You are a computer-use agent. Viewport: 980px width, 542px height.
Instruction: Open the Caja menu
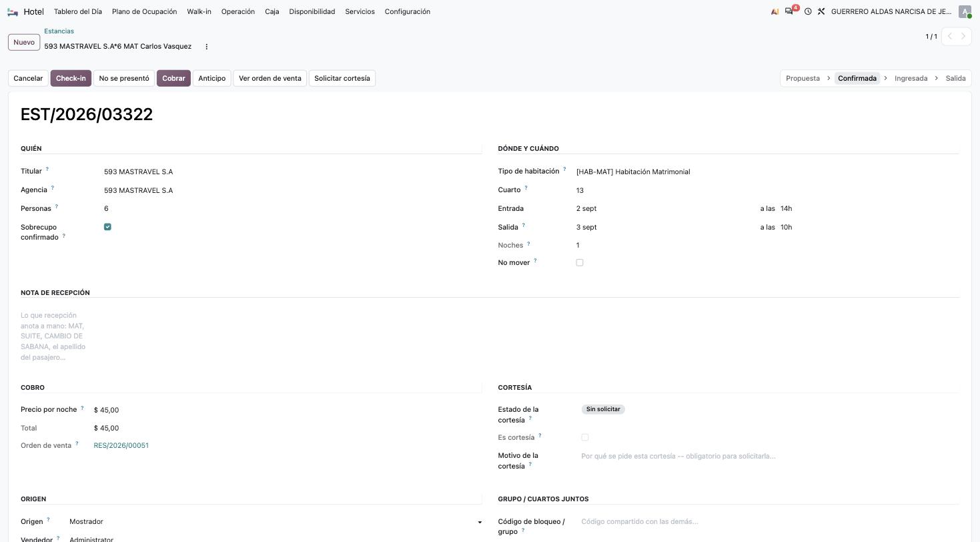point(272,11)
